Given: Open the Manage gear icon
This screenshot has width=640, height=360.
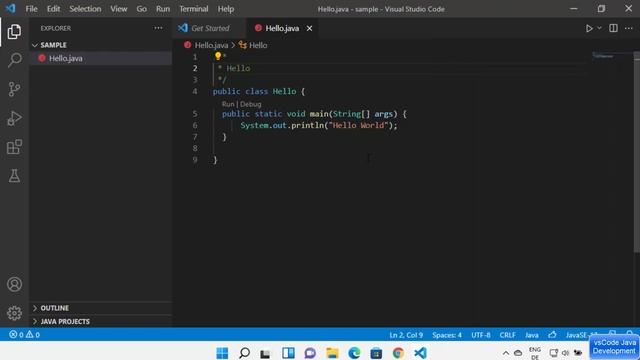Looking at the screenshot, I should pyautogui.click(x=14, y=313).
